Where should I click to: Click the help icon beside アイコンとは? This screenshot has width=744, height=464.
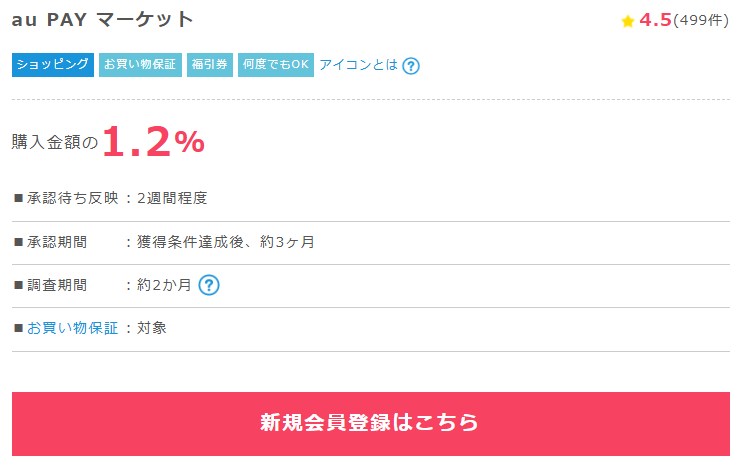(x=410, y=66)
